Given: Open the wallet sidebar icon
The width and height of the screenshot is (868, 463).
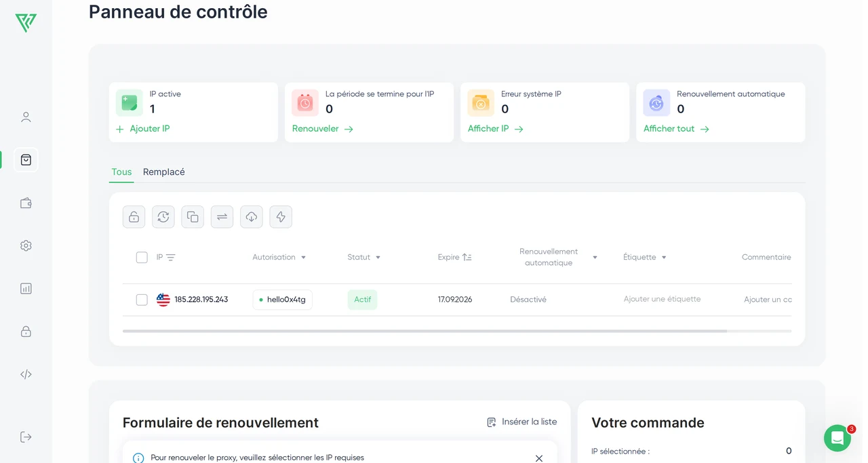Looking at the screenshot, I should pos(26,203).
